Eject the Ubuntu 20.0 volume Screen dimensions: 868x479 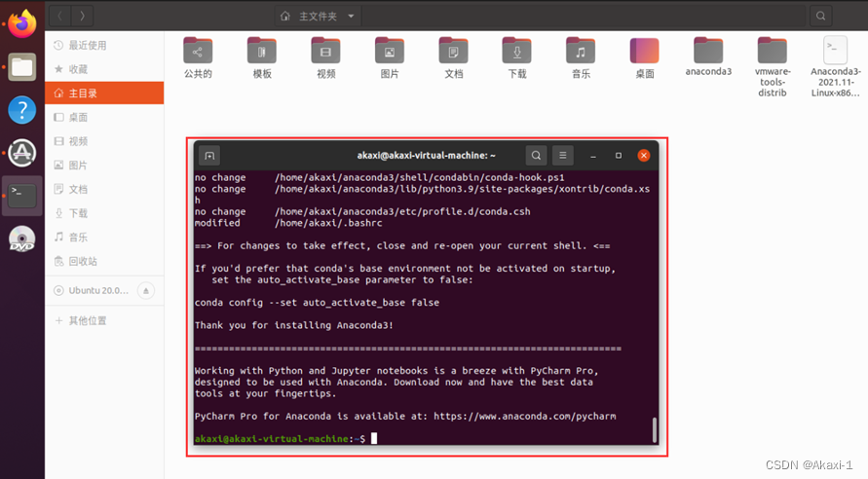click(x=146, y=291)
